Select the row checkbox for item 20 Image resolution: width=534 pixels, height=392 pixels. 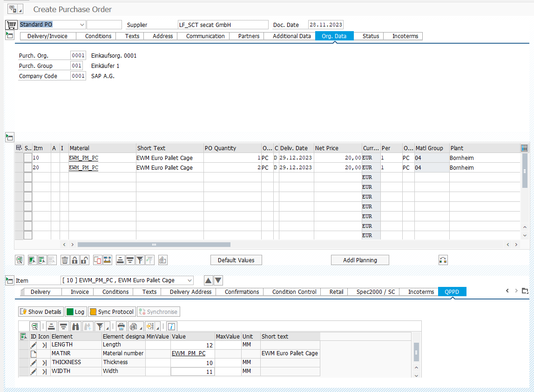click(x=28, y=168)
